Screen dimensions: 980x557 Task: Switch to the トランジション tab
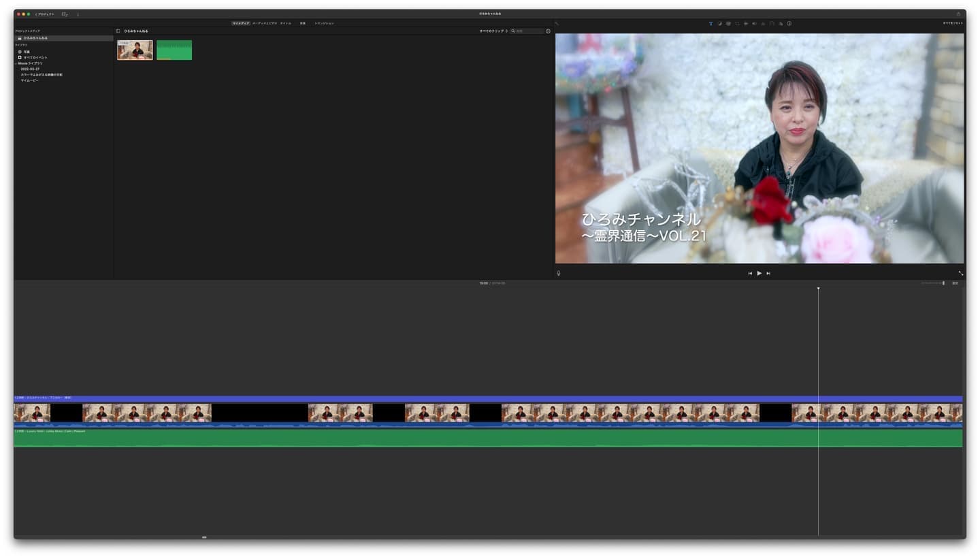coord(324,23)
